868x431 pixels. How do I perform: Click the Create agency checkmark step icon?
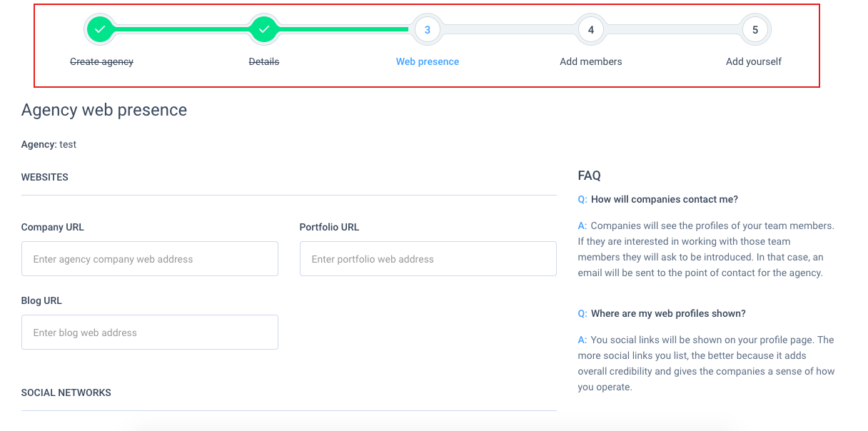click(x=101, y=29)
